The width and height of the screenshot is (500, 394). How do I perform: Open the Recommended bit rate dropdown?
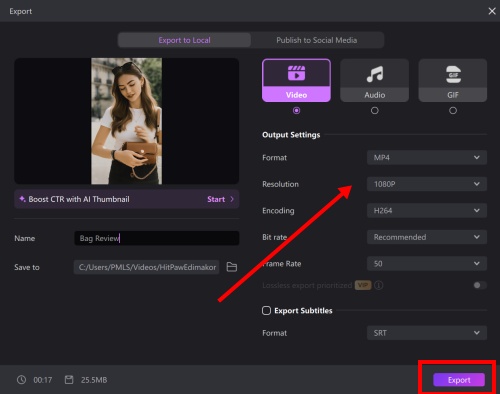tap(427, 237)
